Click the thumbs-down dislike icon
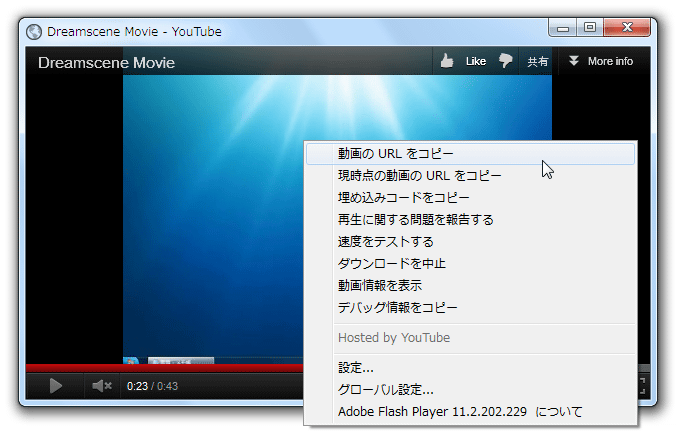This screenshot has width=682, height=437. tap(506, 61)
